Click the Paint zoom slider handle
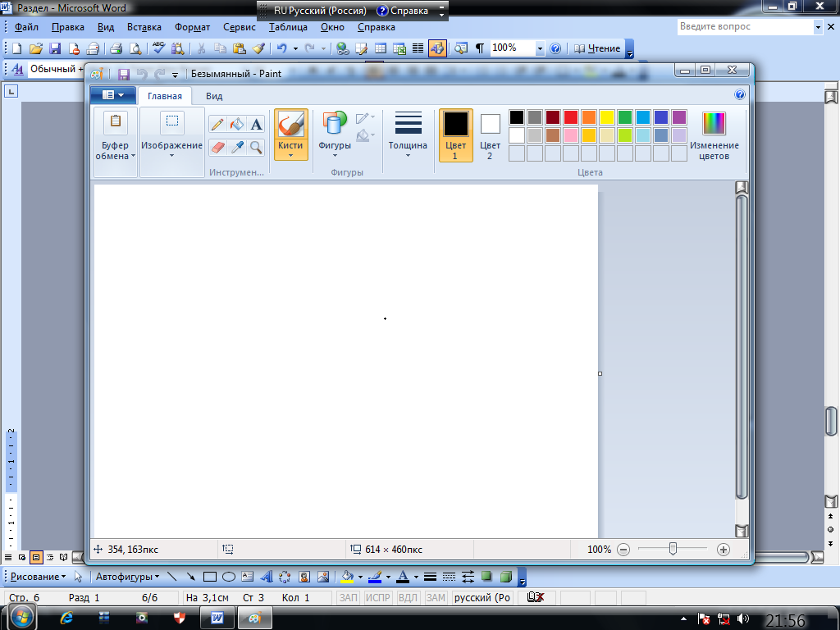 pyautogui.click(x=673, y=549)
